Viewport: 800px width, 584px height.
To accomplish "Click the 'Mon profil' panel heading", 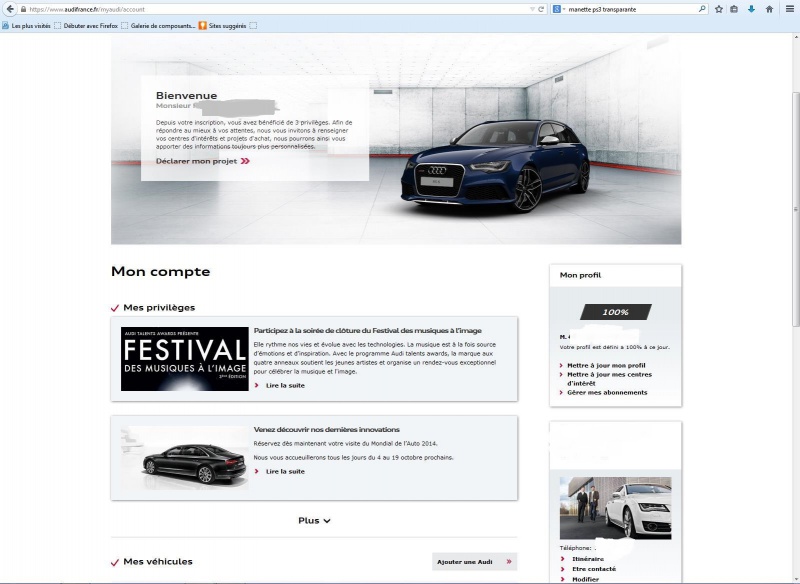I will [580, 275].
